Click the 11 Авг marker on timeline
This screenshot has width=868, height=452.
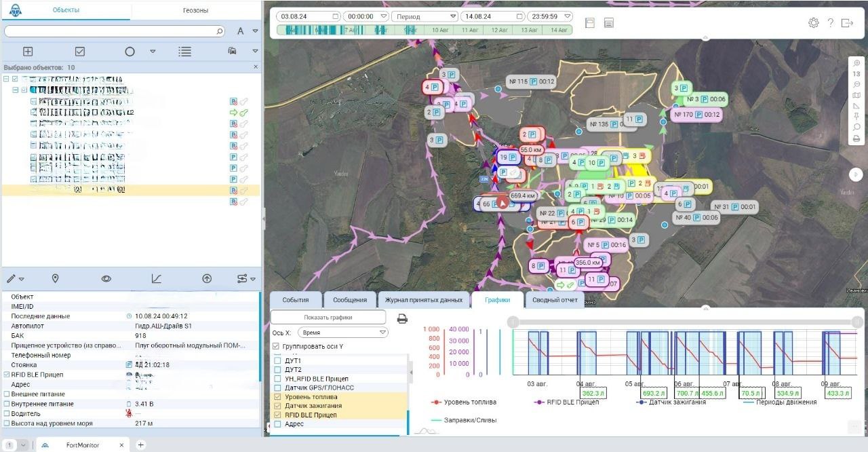pyautogui.click(x=469, y=30)
